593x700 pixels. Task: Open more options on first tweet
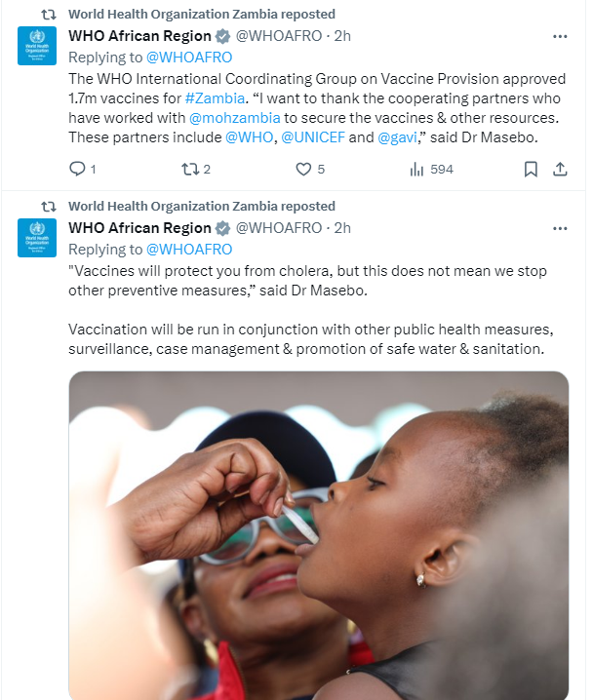click(560, 37)
